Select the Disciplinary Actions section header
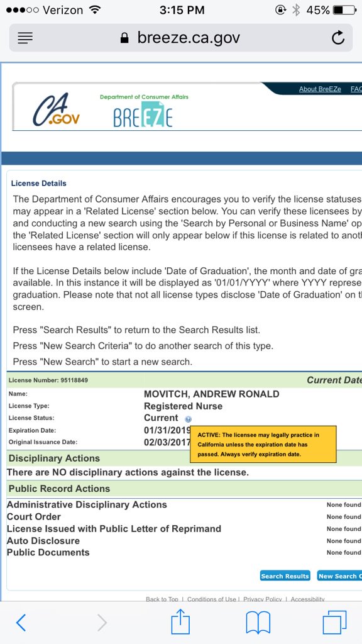 pyautogui.click(x=54, y=458)
